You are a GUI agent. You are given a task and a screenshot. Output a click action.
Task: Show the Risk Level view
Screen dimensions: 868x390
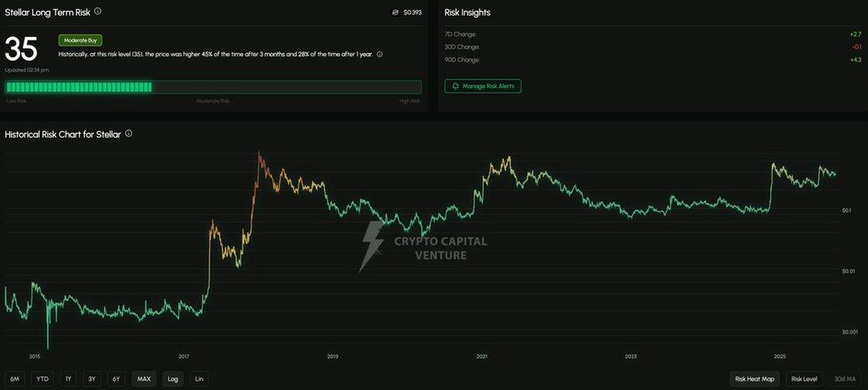coord(804,379)
